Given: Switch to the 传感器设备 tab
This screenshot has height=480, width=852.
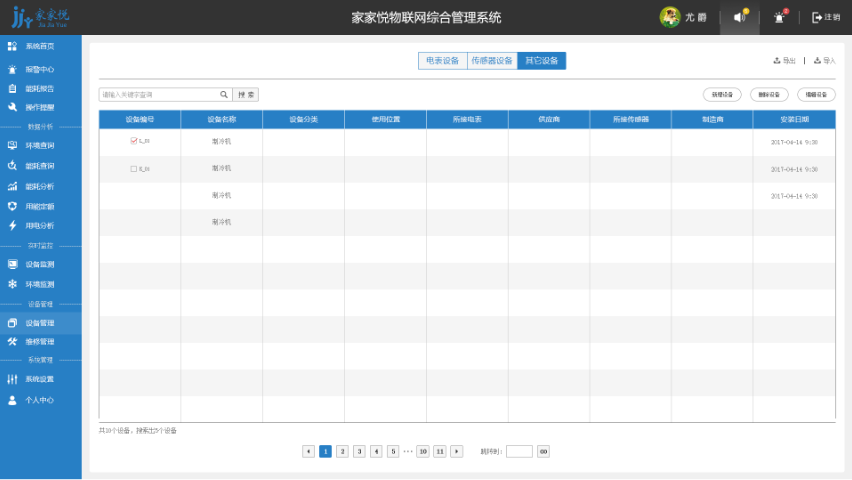Looking at the screenshot, I should (491, 61).
